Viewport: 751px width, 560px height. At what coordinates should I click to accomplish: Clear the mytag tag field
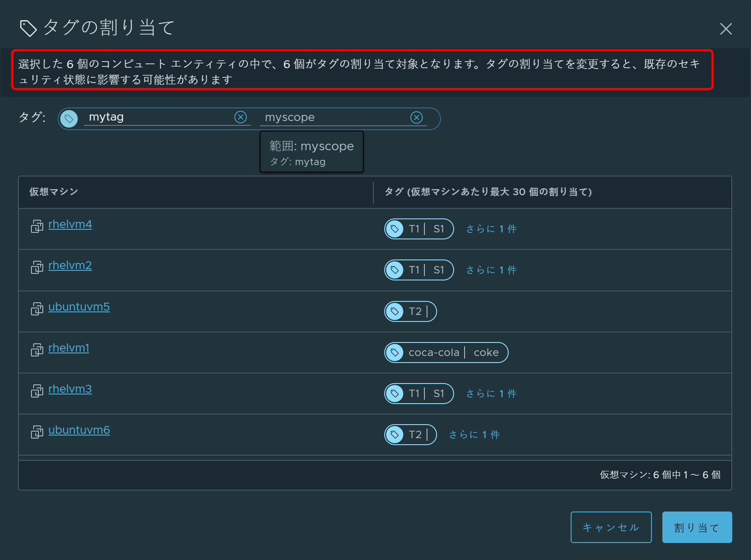click(241, 117)
